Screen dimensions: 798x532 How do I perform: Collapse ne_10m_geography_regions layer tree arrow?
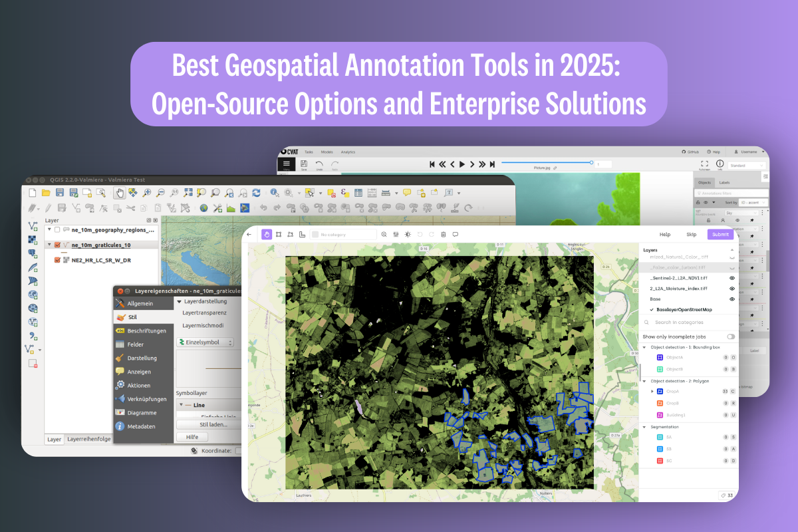pyautogui.click(x=49, y=229)
